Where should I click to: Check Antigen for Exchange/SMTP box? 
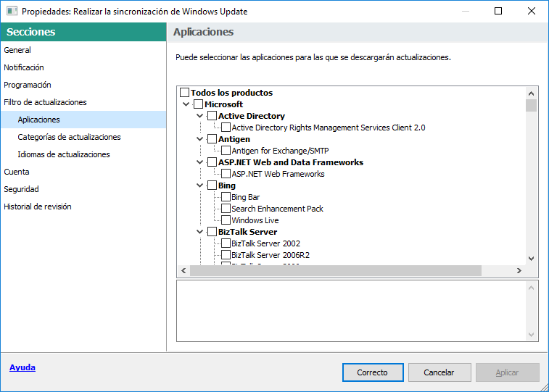[x=226, y=151]
